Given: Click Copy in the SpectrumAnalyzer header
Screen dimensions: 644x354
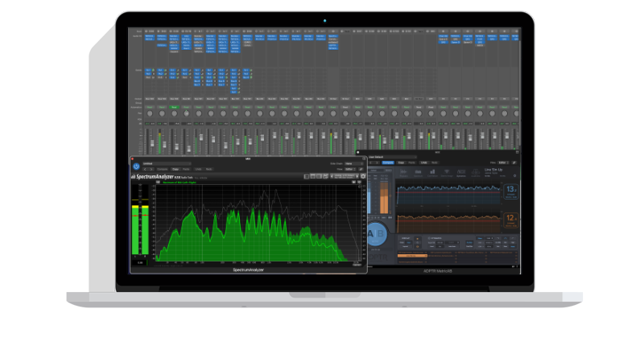Looking at the screenshot, I should click(x=175, y=170).
